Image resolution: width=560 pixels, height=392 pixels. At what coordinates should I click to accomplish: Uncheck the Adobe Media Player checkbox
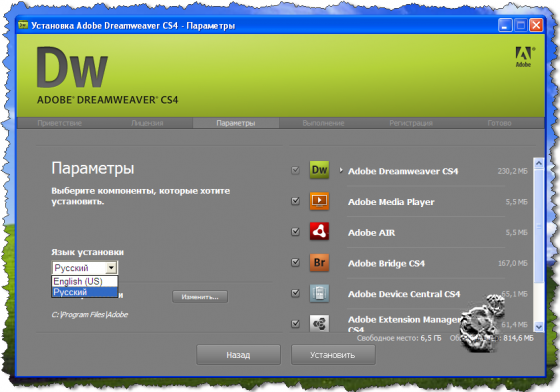(295, 201)
